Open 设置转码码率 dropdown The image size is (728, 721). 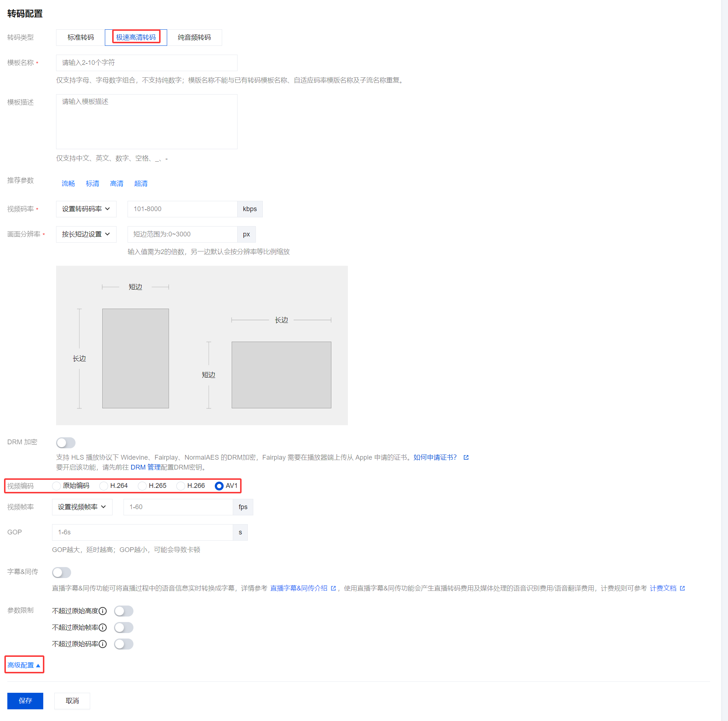pos(86,209)
